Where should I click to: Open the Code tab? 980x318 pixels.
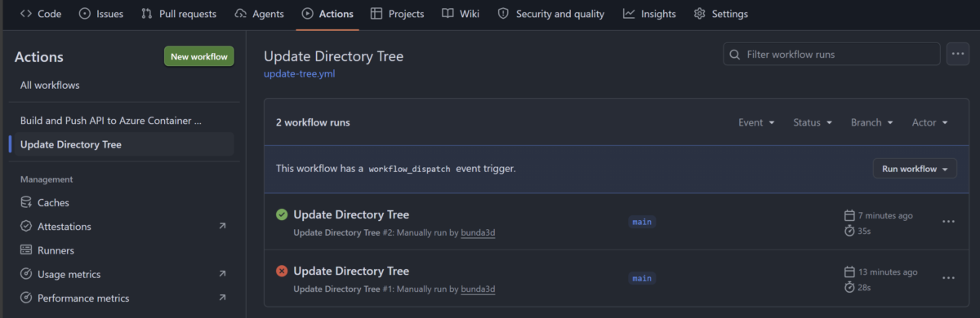pos(40,14)
